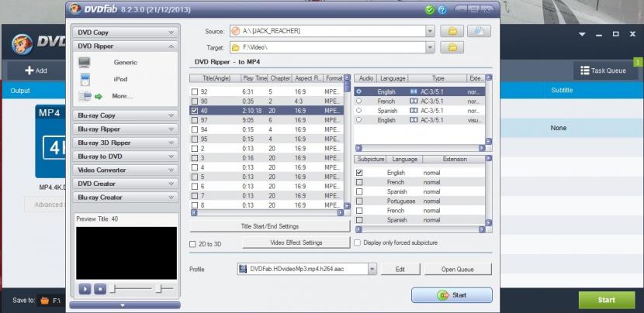Click the green checkmark icon in title bar
The width and height of the screenshot is (644, 313).
pos(430,10)
